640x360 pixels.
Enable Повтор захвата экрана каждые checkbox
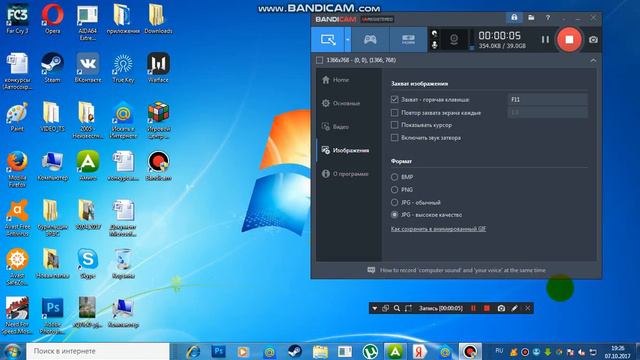(394, 112)
